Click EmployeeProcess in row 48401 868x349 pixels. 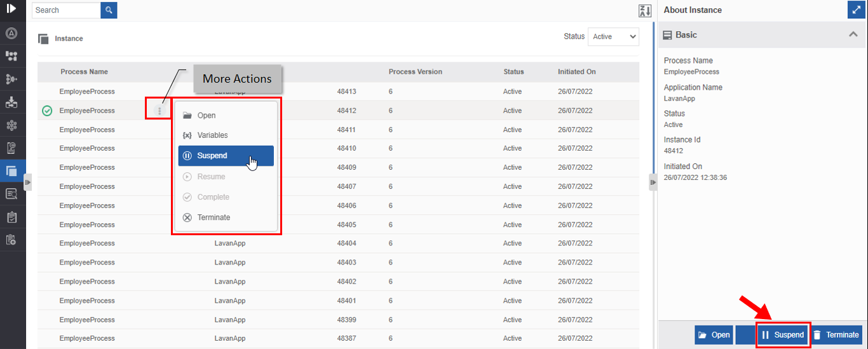pyautogui.click(x=87, y=301)
